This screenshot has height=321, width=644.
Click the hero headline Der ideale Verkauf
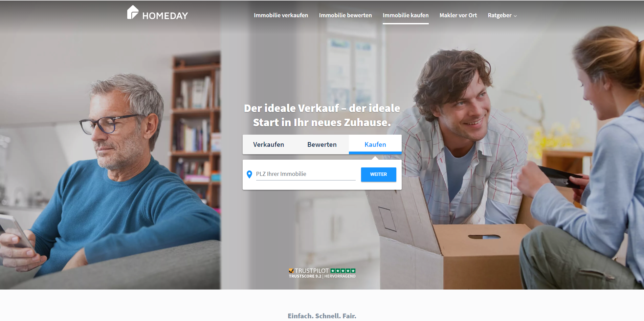coord(322,115)
